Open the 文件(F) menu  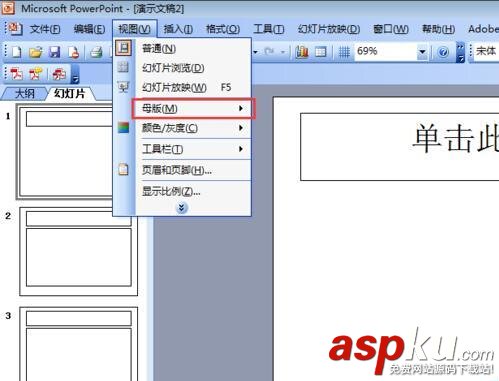45,29
